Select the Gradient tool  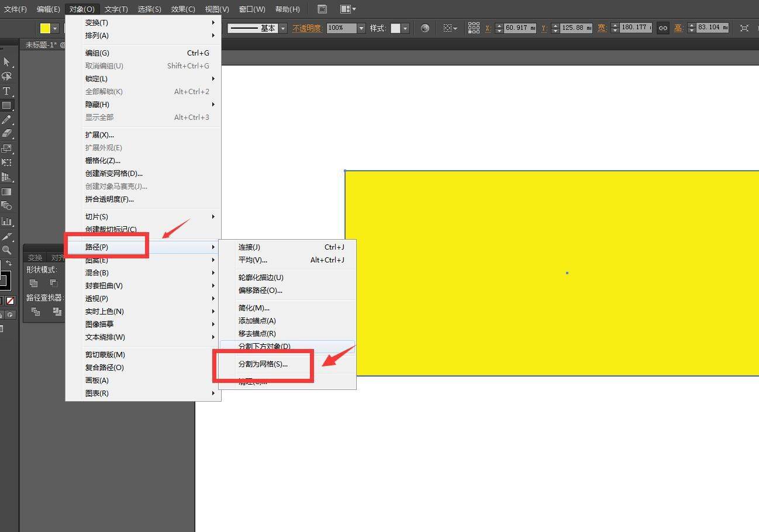pos(6,192)
